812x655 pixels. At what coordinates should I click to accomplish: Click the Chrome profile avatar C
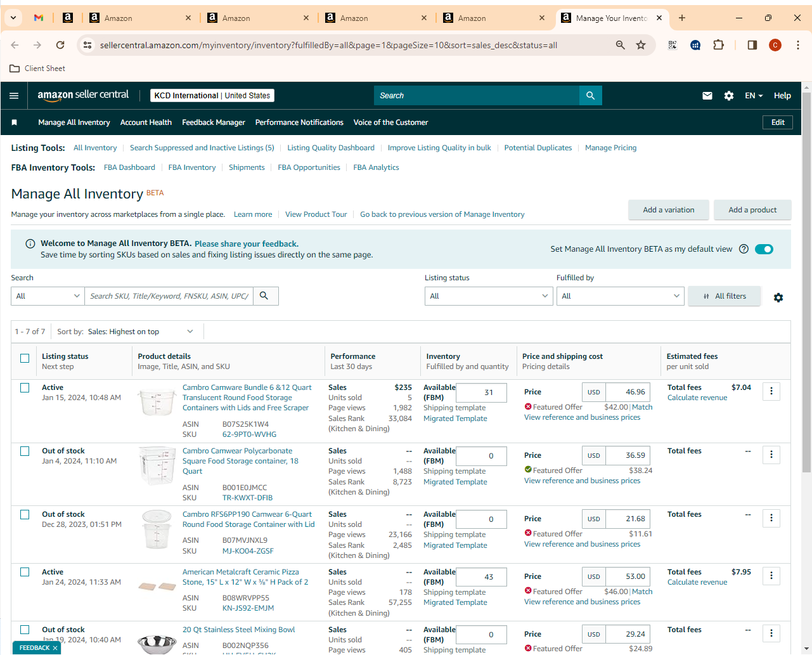coord(775,45)
